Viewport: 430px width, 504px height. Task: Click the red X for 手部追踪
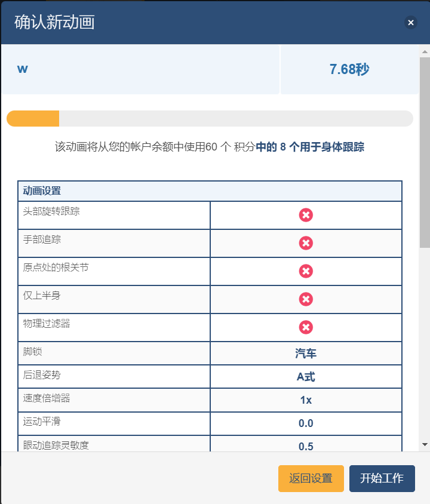pyautogui.click(x=306, y=243)
